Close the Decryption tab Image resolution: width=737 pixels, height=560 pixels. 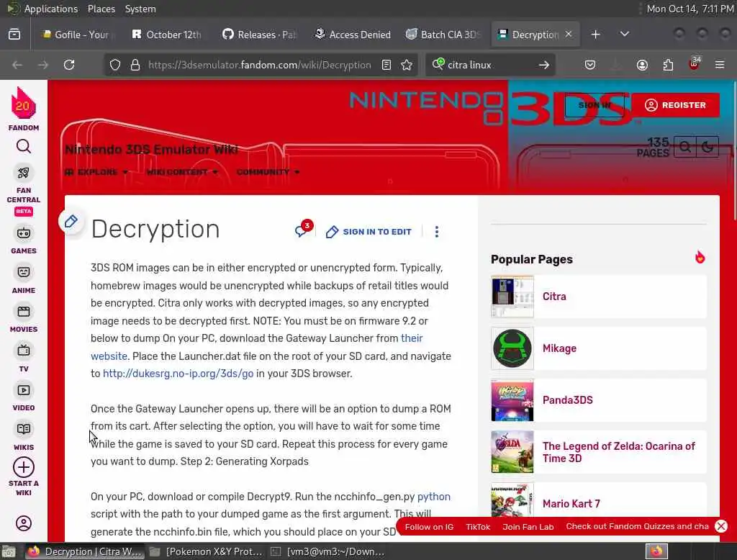pos(569,35)
